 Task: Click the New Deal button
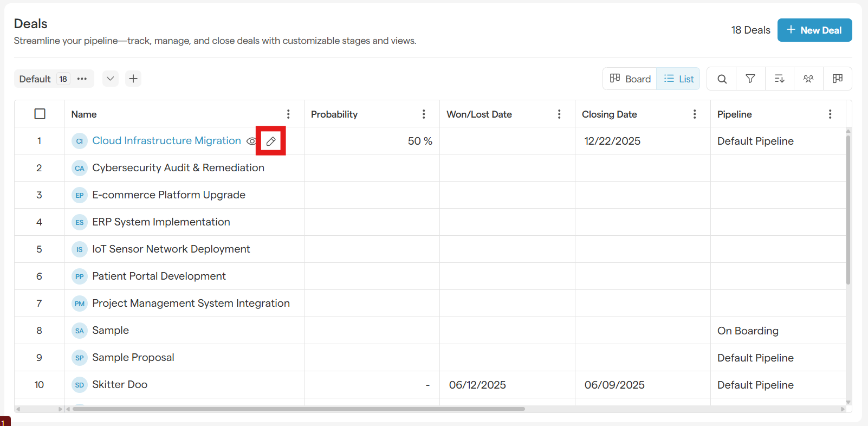pos(814,30)
